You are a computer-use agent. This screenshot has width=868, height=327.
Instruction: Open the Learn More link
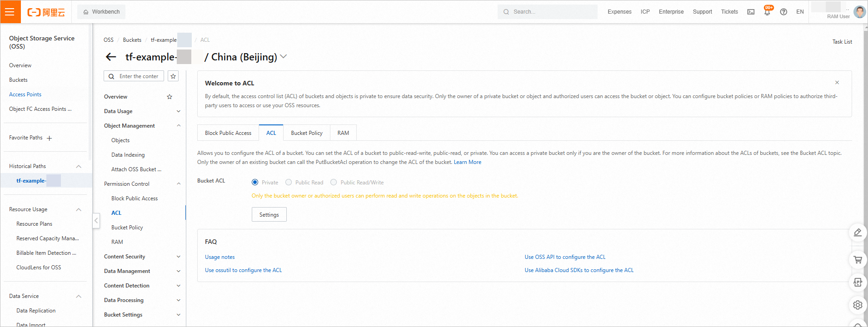pyautogui.click(x=467, y=162)
